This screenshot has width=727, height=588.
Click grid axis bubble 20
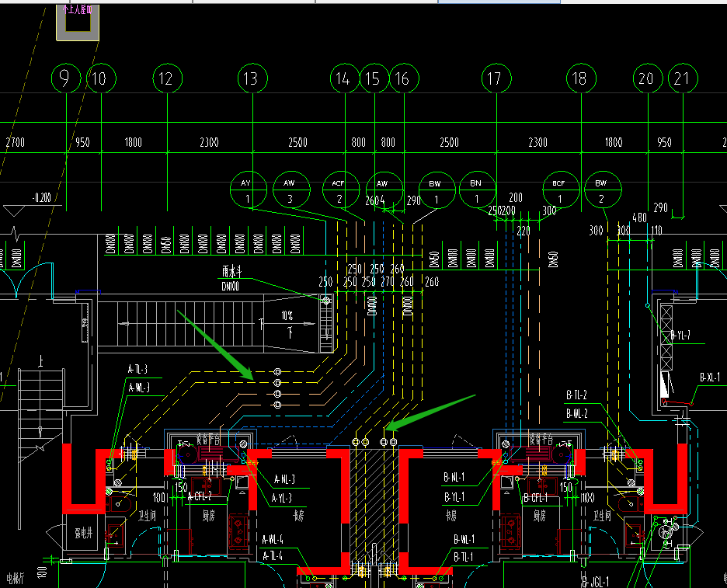tap(649, 78)
